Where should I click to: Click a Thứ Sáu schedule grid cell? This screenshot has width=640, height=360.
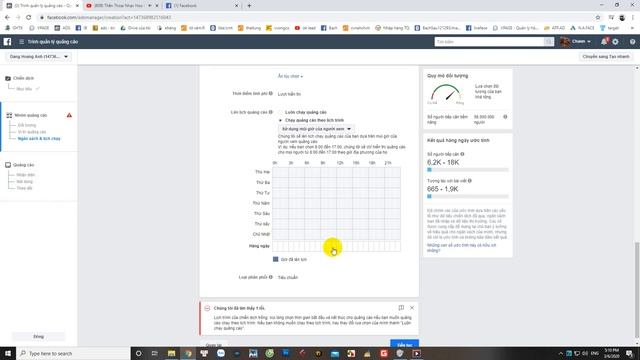pyautogui.click(x=336, y=213)
